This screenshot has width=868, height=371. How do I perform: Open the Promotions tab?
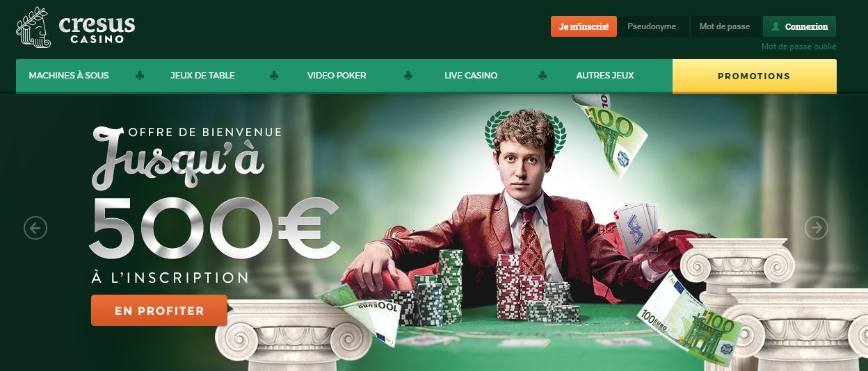click(x=754, y=76)
